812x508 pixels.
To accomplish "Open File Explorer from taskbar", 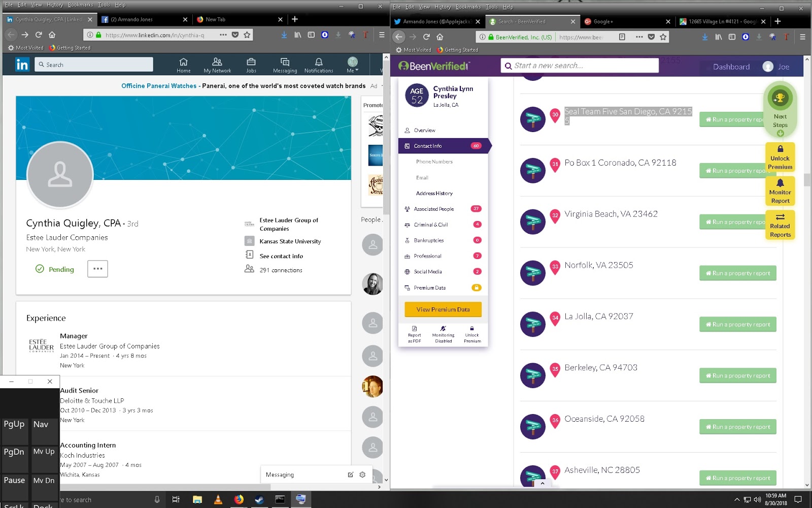I will [197, 499].
